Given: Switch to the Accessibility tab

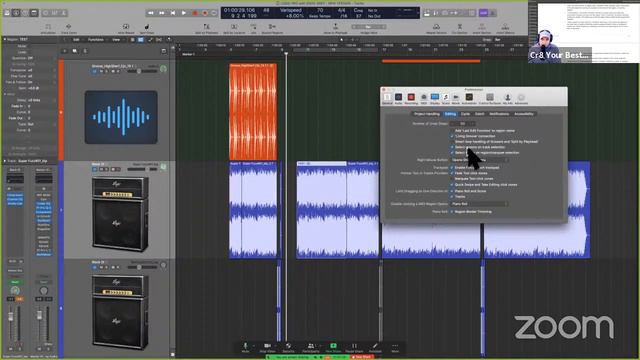Looking at the screenshot, I should pos(524,114).
